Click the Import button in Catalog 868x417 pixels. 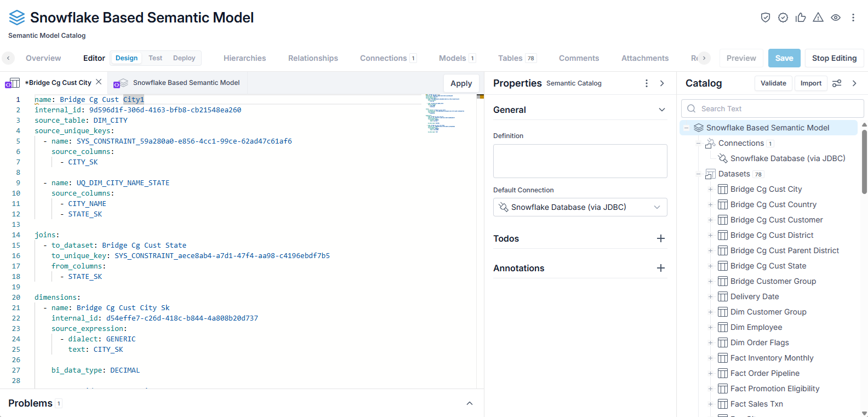coord(811,83)
